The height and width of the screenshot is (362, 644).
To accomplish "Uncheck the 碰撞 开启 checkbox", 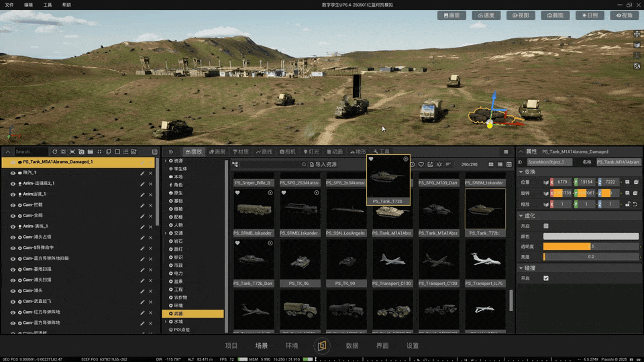I will click(x=546, y=278).
